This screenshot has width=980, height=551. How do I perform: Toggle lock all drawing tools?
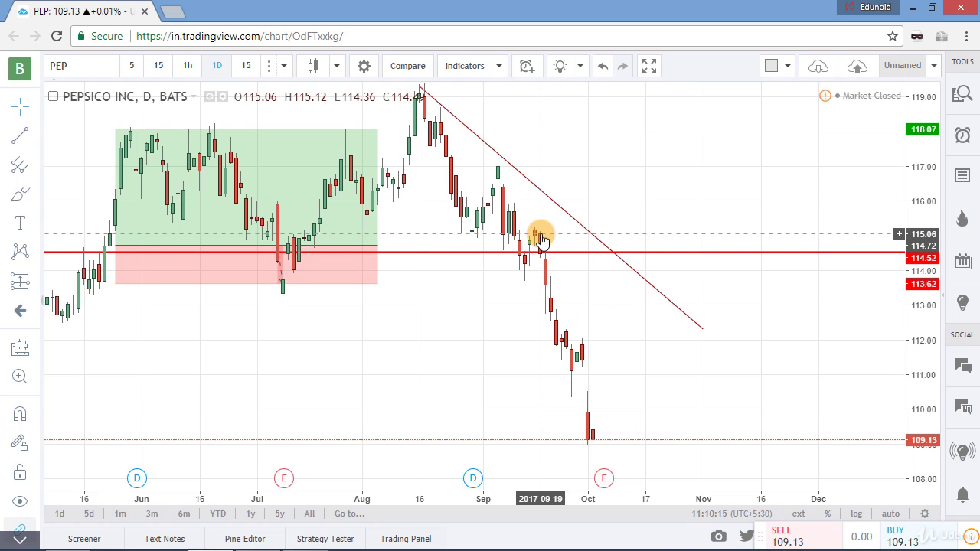click(x=20, y=471)
